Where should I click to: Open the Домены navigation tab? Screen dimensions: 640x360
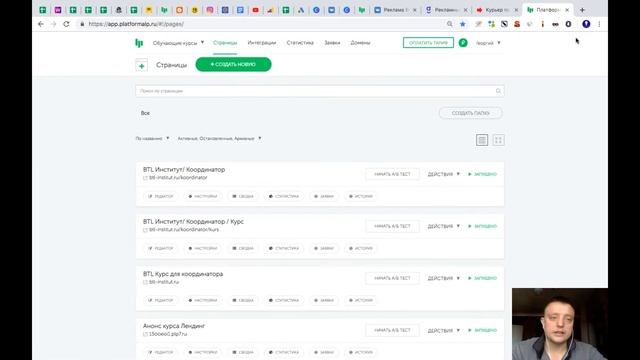360,43
